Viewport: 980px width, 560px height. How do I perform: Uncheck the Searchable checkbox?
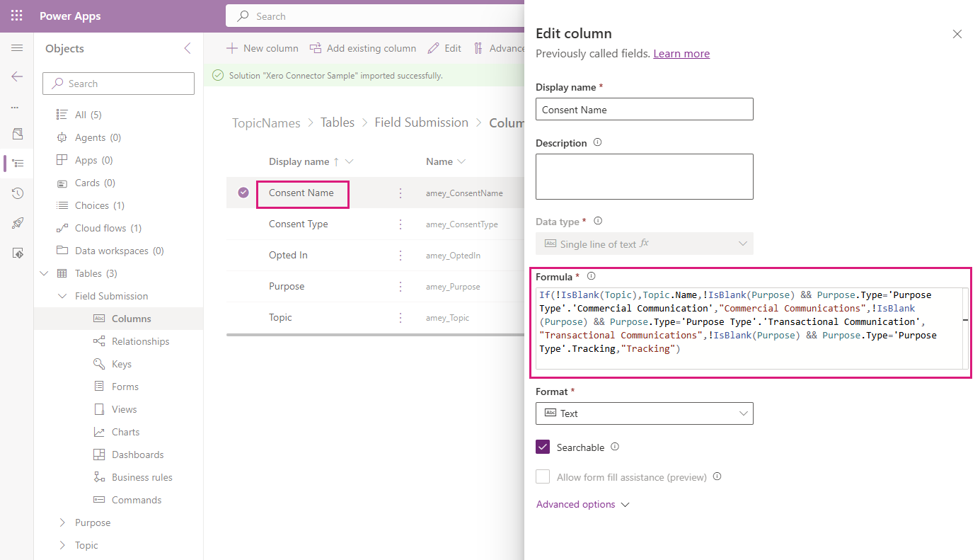(543, 447)
